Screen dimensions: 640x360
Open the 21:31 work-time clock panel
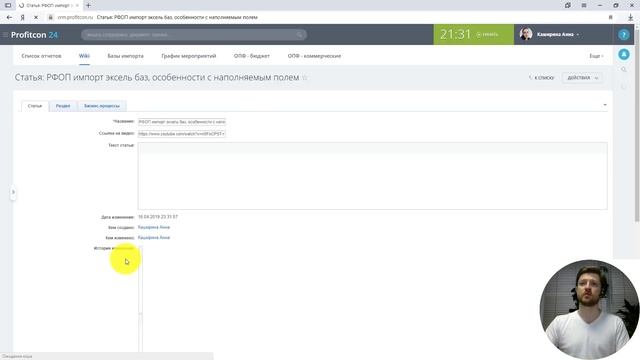(473, 35)
